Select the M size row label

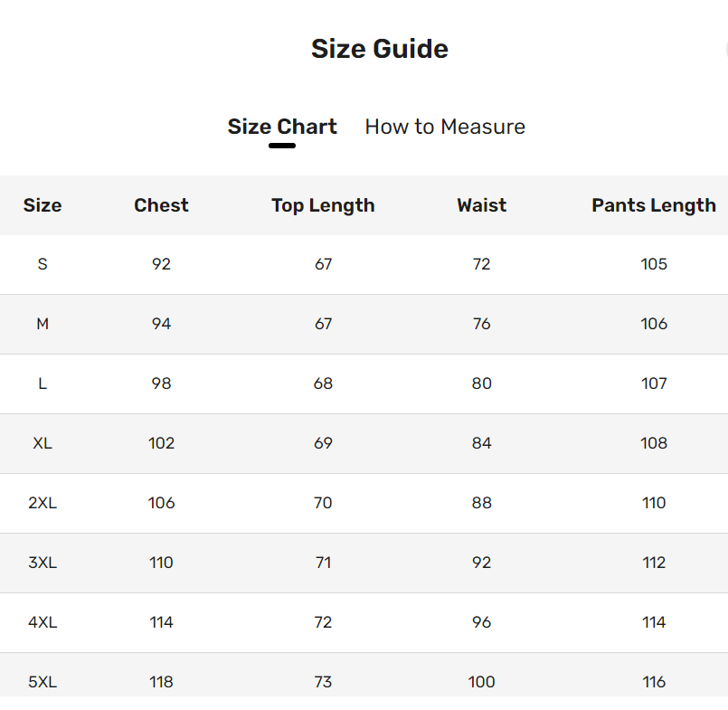tap(43, 324)
